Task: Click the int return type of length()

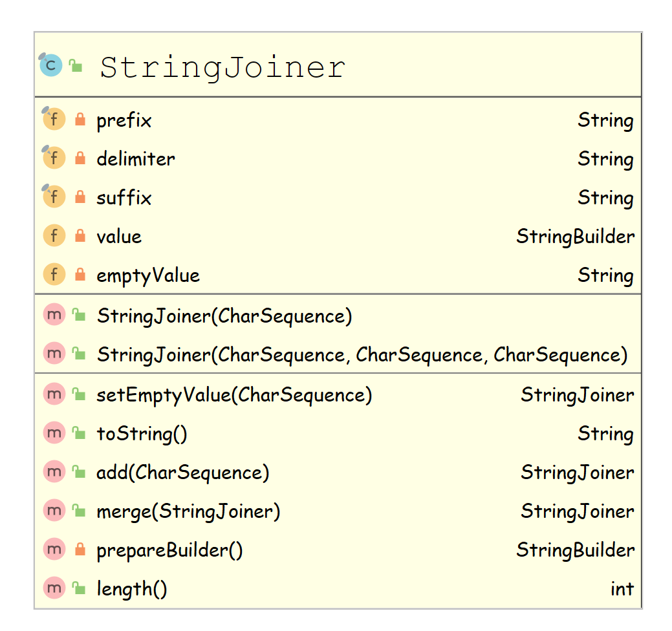Action: [x=622, y=589]
